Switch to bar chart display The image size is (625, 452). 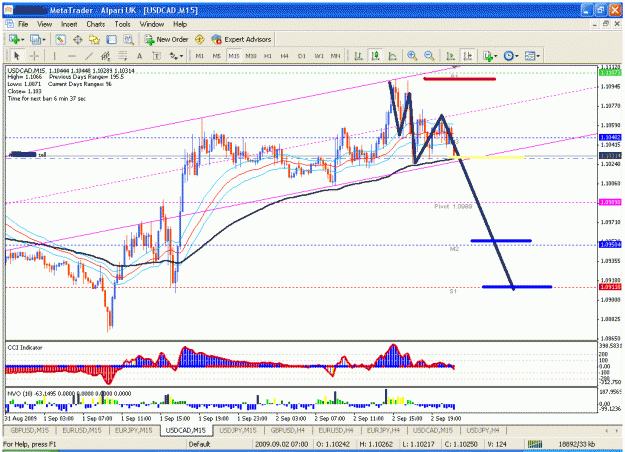click(x=358, y=56)
